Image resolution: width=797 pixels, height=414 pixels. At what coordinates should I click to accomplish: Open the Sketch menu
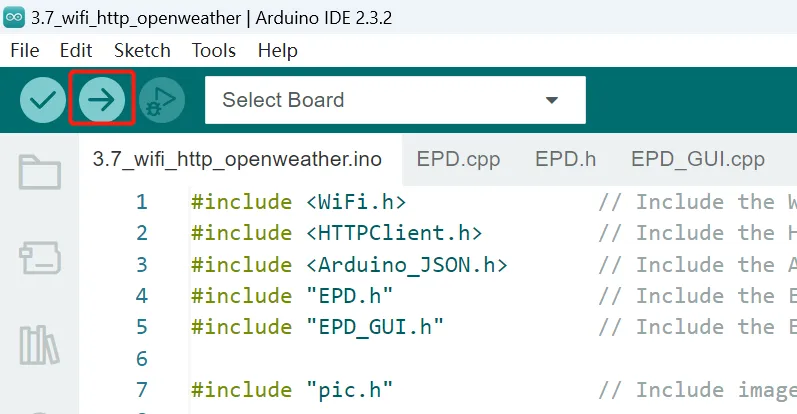(142, 50)
